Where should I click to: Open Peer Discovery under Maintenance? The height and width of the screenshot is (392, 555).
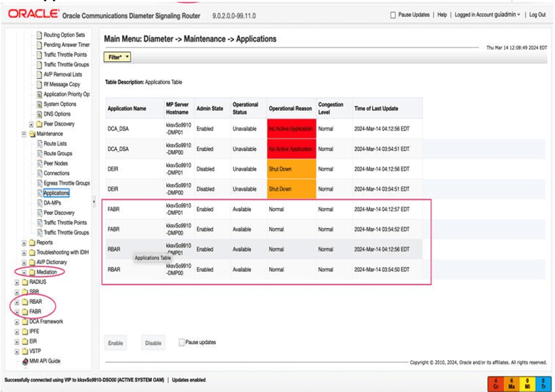(x=59, y=213)
